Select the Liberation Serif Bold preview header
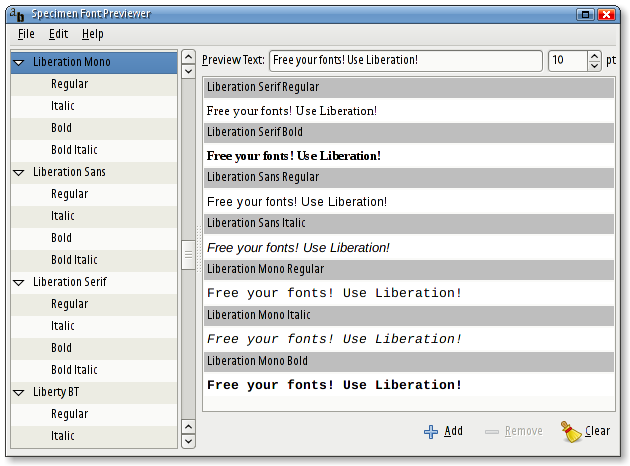The height and width of the screenshot is (466, 630). click(x=409, y=133)
